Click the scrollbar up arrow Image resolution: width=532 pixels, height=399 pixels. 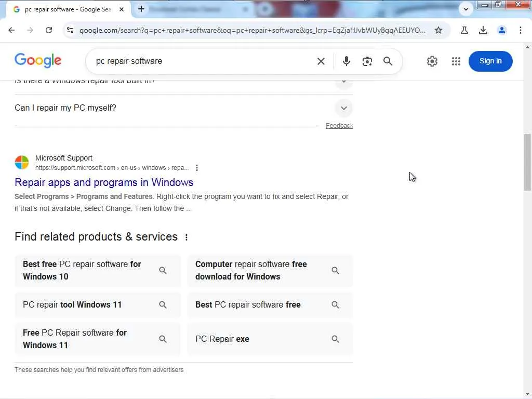click(x=527, y=47)
